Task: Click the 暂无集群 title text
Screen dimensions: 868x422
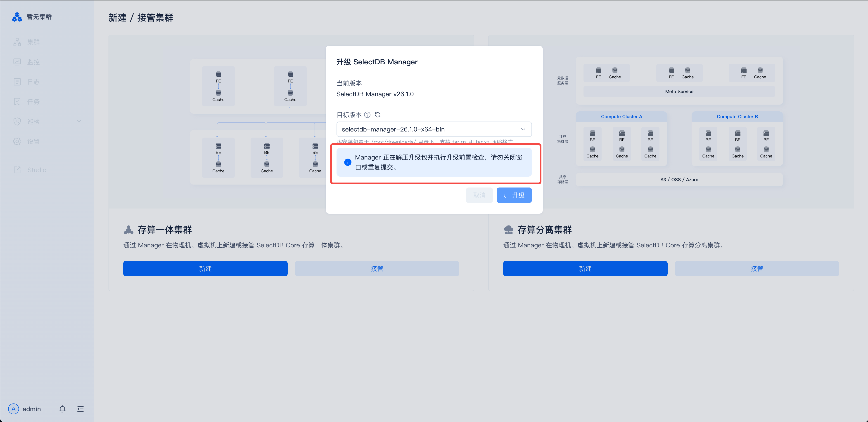Action: point(39,17)
